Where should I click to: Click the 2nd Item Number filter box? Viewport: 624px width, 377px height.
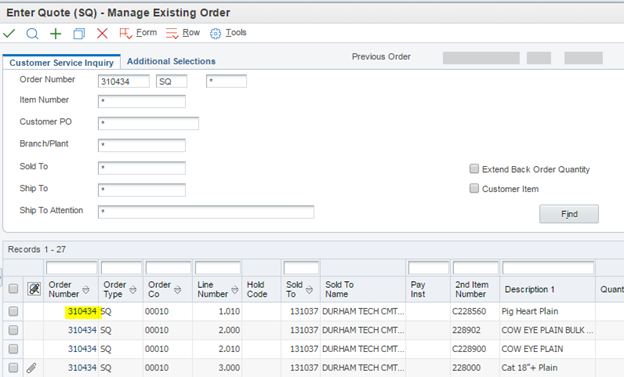point(476,268)
